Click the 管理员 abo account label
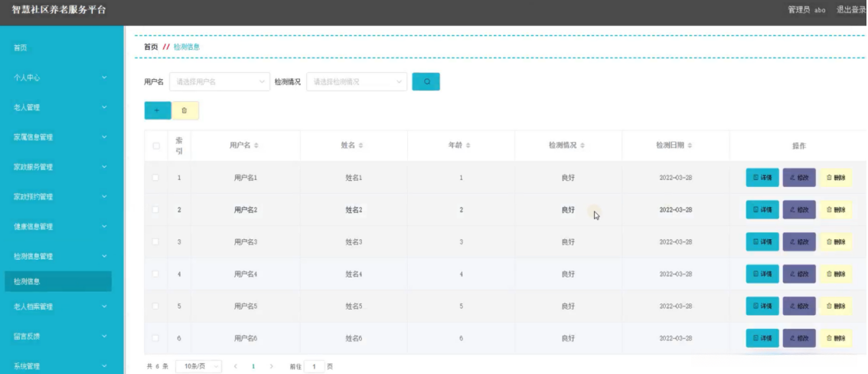Screen dimensions: 868x374 [x=807, y=10]
